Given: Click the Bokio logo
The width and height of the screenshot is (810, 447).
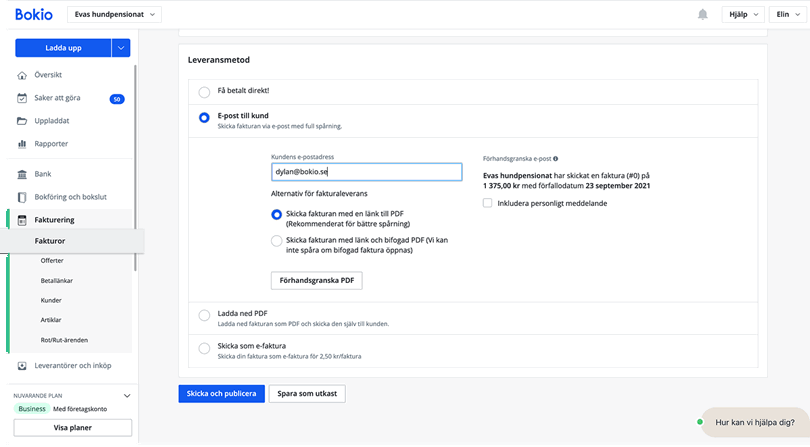Looking at the screenshot, I should tap(34, 14).
